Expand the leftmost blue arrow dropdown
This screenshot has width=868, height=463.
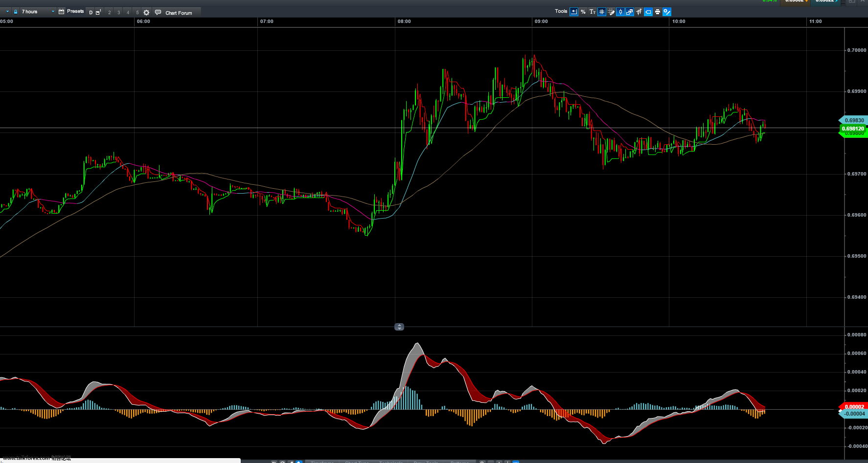tap(7, 12)
